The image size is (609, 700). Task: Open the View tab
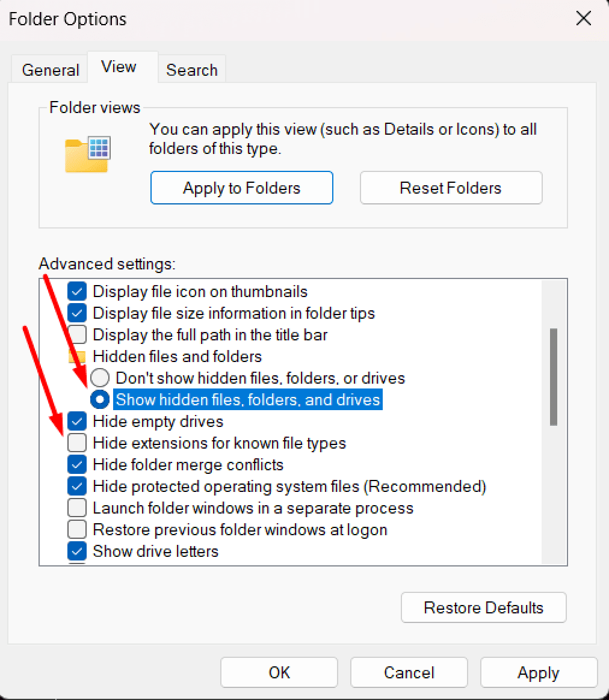coord(118,67)
